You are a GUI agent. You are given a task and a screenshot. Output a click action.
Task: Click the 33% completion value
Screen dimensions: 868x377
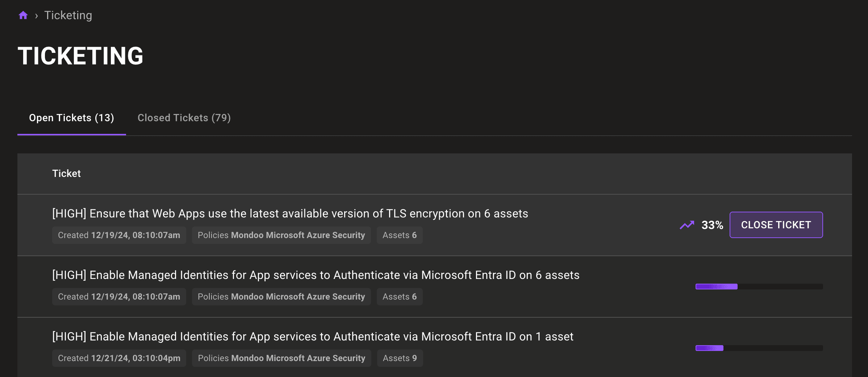pyautogui.click(x=712, y=225)
